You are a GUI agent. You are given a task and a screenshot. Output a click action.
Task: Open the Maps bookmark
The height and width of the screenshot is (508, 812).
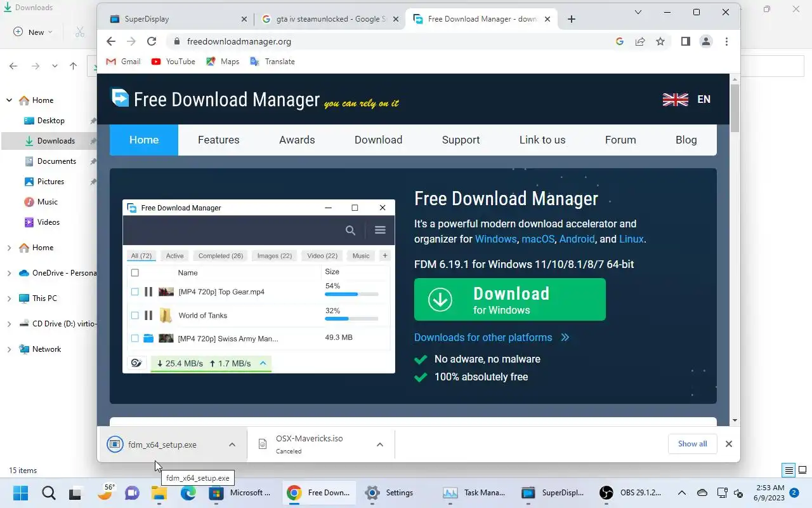pyautogui.click(x=223, y=62)
